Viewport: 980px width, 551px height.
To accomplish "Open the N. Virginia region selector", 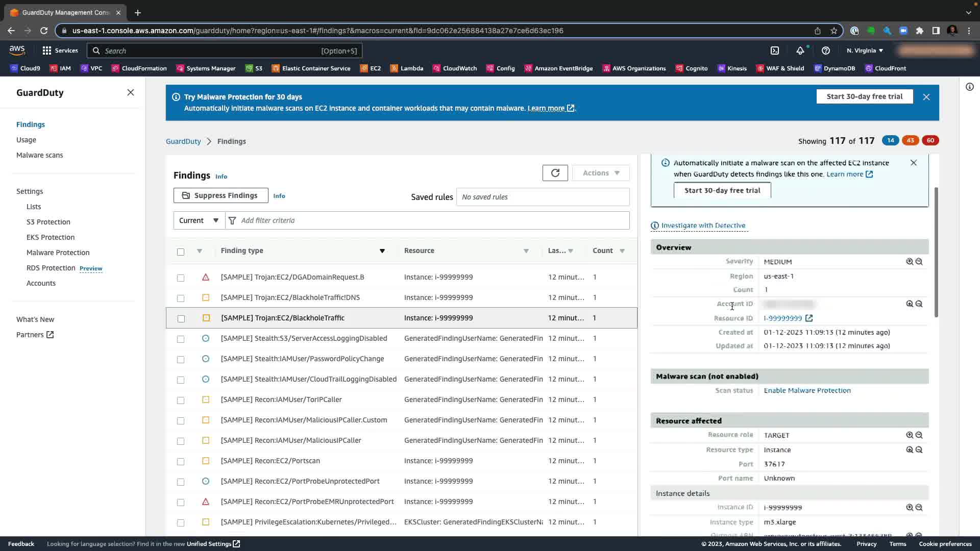I will coord(864,51).
